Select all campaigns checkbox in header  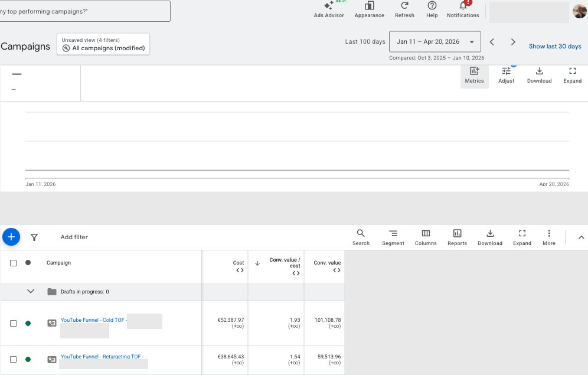coord(13,263)
